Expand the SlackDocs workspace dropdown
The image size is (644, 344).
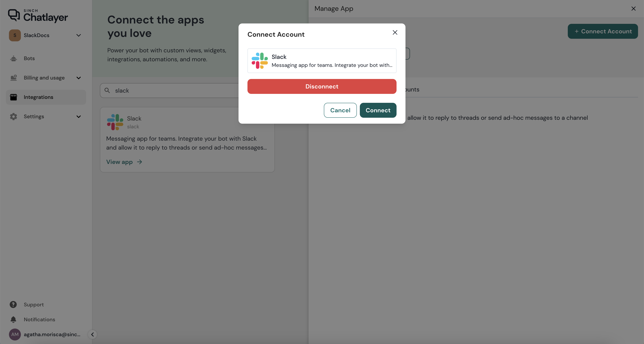[78, 35]
